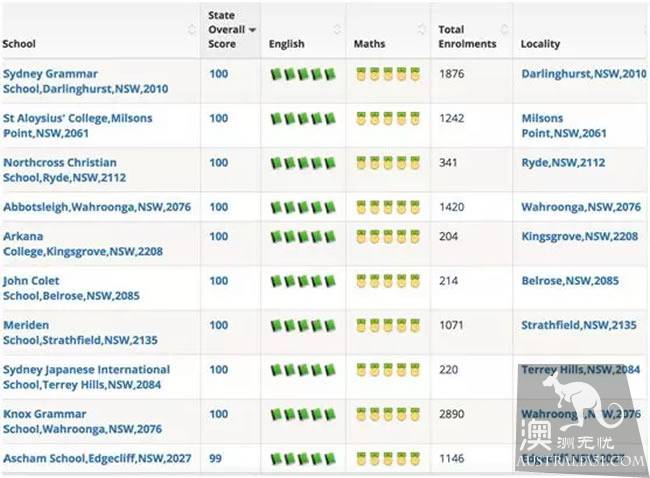Click score 100 in Sydney Grammar row
650x478 pixels.
[x=219, y=74]
